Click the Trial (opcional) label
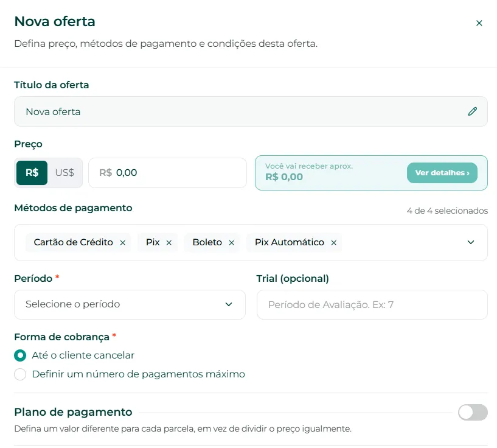This screenshot has width=497, height=448. (x=293, y=278)
